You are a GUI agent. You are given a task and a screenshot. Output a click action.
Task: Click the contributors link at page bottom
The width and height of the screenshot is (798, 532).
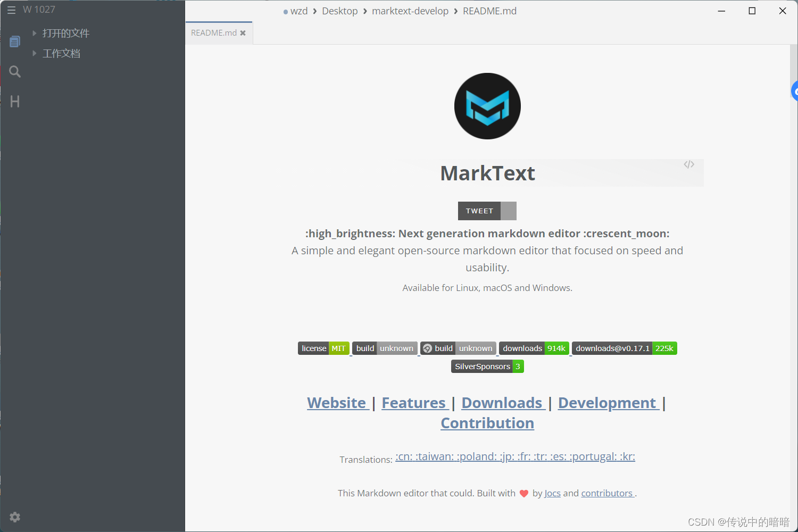coord(606,493)
